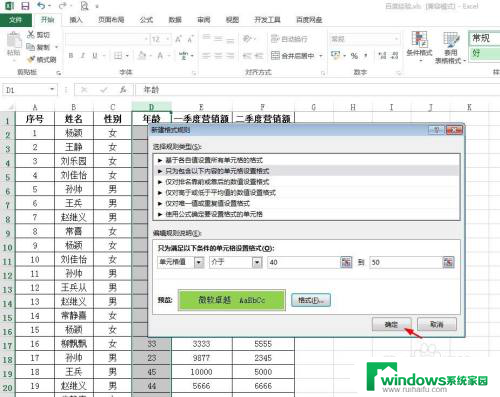Click the Save icon in quick access toolbar
500x397 pixels.
coord(25,6)
